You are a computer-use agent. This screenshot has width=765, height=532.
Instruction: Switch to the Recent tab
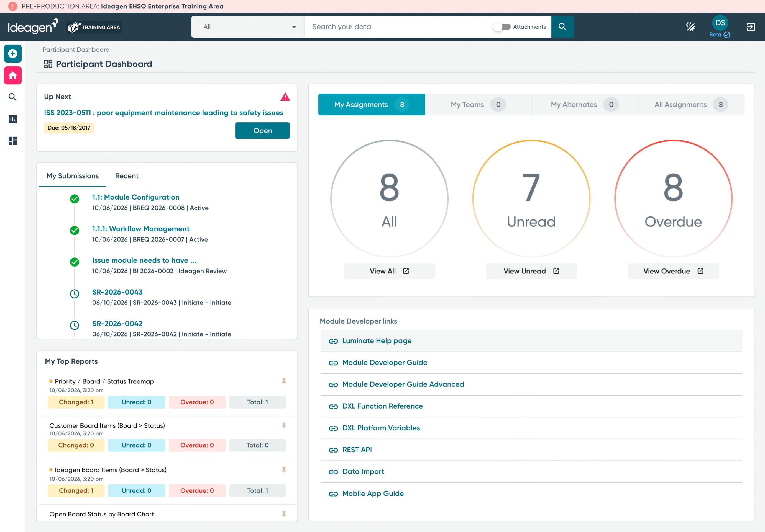(127, 176)
